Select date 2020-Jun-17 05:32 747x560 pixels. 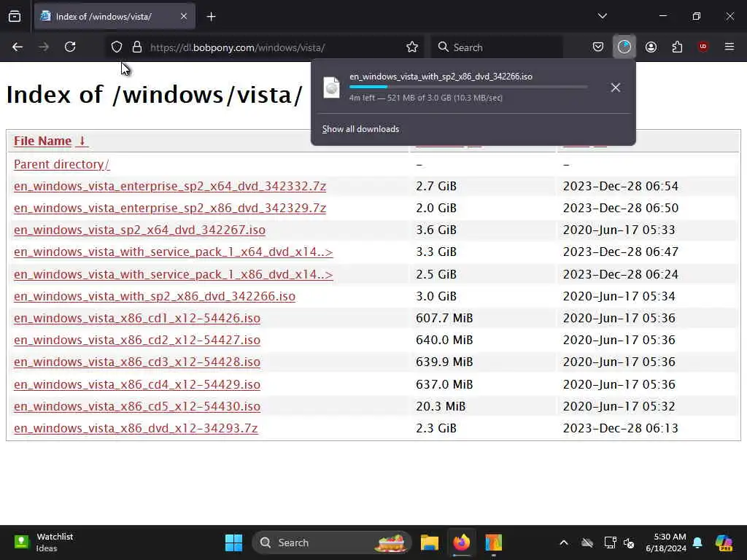[619, 406]
